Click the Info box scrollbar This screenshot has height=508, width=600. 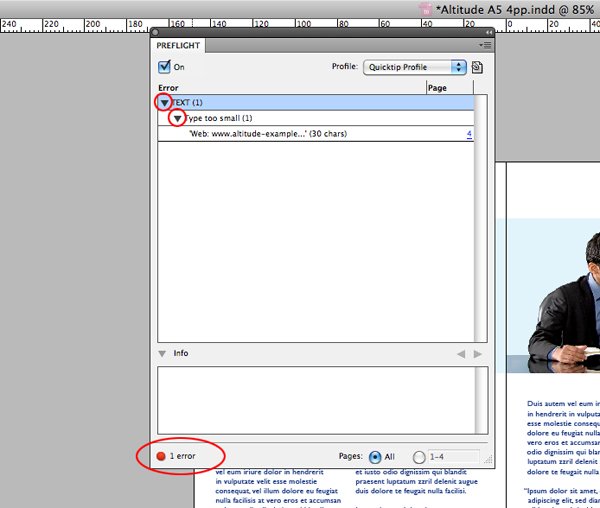481,400
